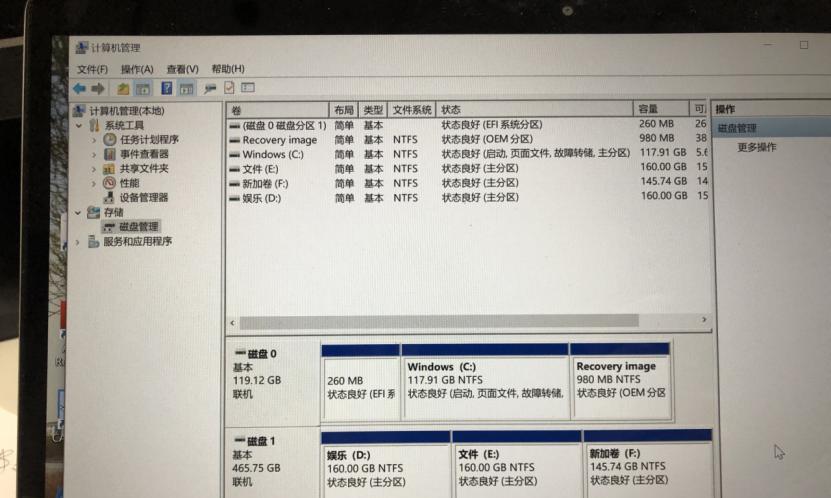
Task: Select 新加卷 (F:) partition block on disk 1
Action: click(x=648, y=464)
